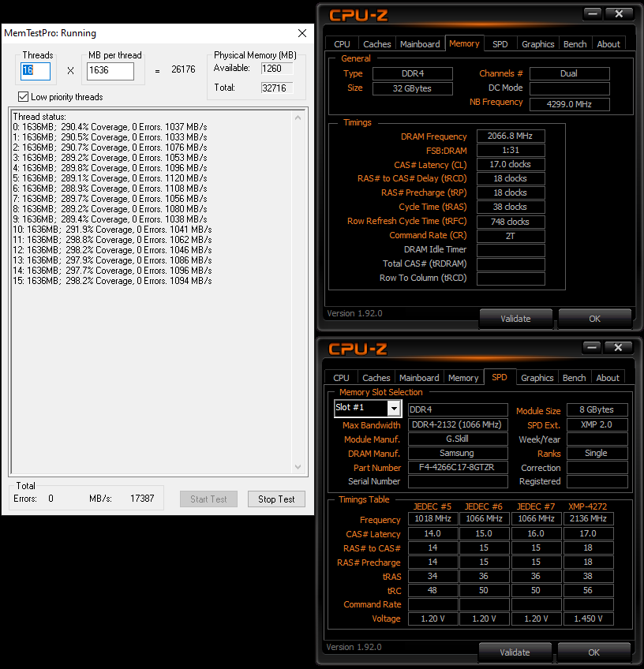This screenshot has height=669, width=644.
Task: Click Validate in the Memory tab window
Action: (515, 319)
